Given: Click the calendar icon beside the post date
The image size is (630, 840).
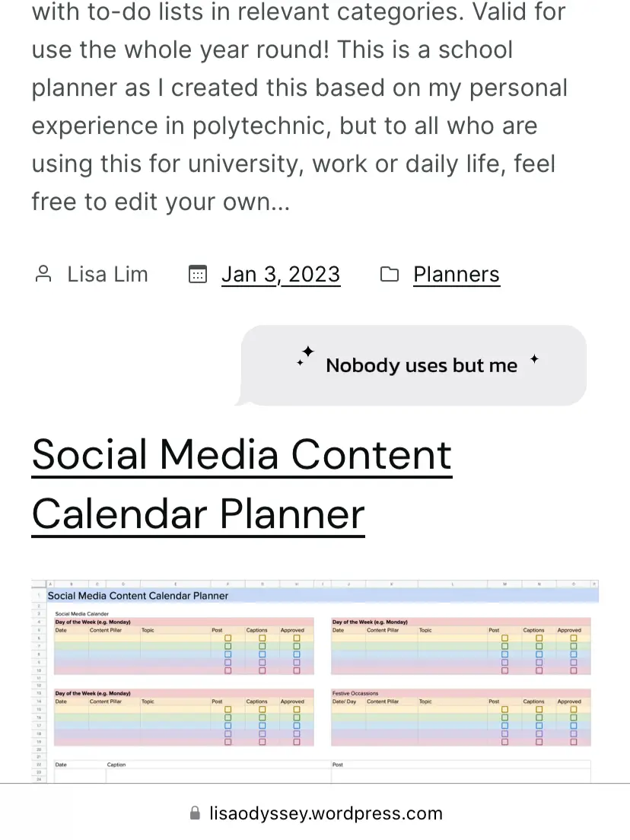Looking at the screenshot, I should pos(198,274).
